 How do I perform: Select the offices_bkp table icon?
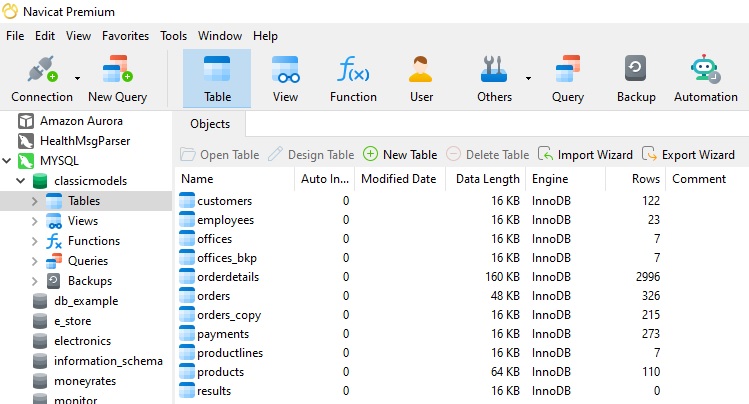pos(187,258)
